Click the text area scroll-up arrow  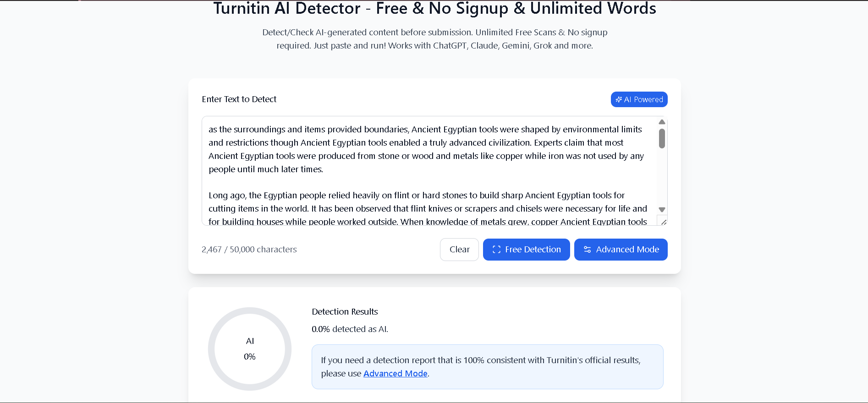662,122
